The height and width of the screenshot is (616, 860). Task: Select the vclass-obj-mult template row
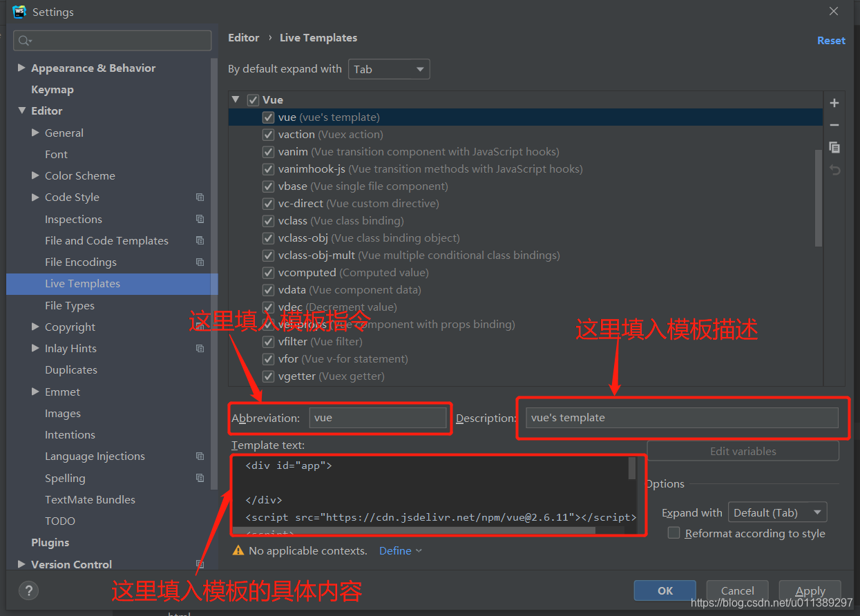(x=526, y=256)
